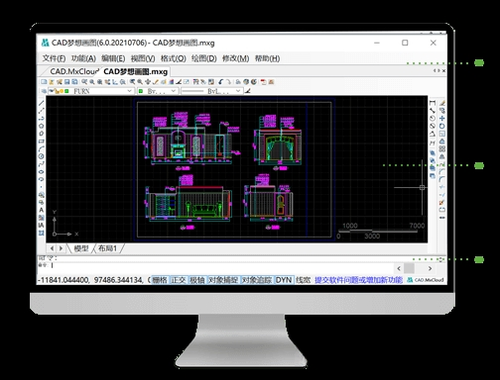Click the Save floppy-disk icon
Screen dimensions: 500x380
[67, 82]
